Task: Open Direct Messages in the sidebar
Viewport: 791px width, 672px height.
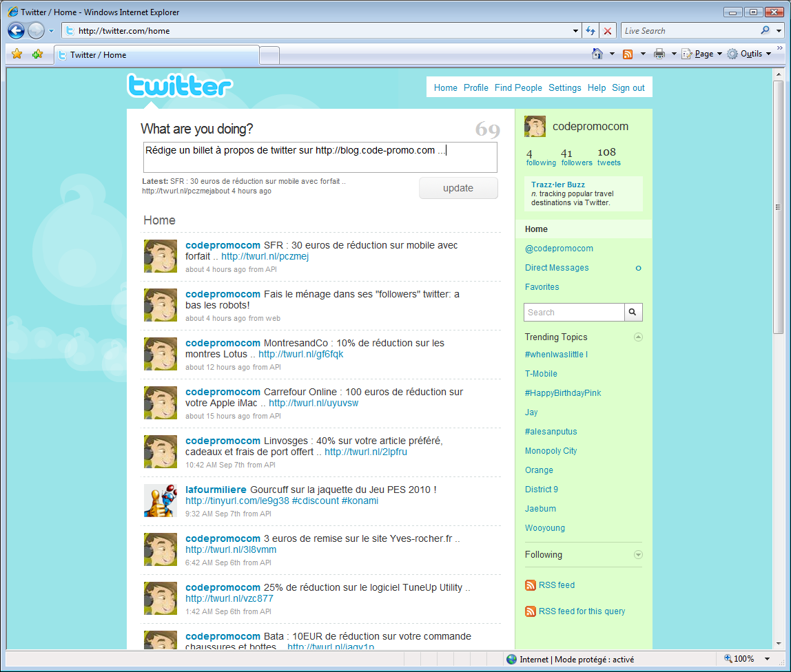Action: tap(557, 268)
